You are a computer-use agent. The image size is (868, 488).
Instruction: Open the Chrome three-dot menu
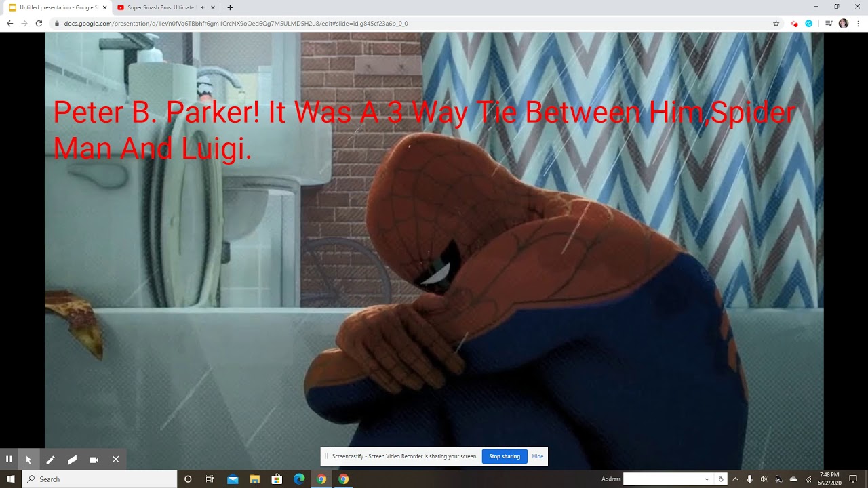click(858, 23)
